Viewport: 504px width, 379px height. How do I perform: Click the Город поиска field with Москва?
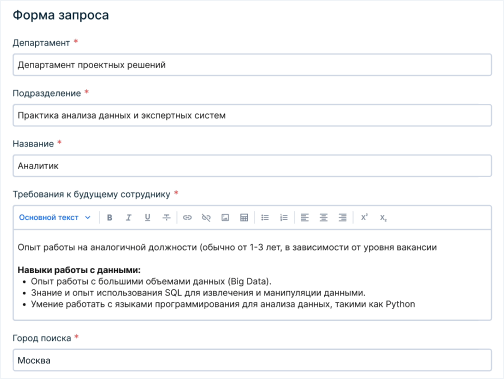click(x=252, y=360)
